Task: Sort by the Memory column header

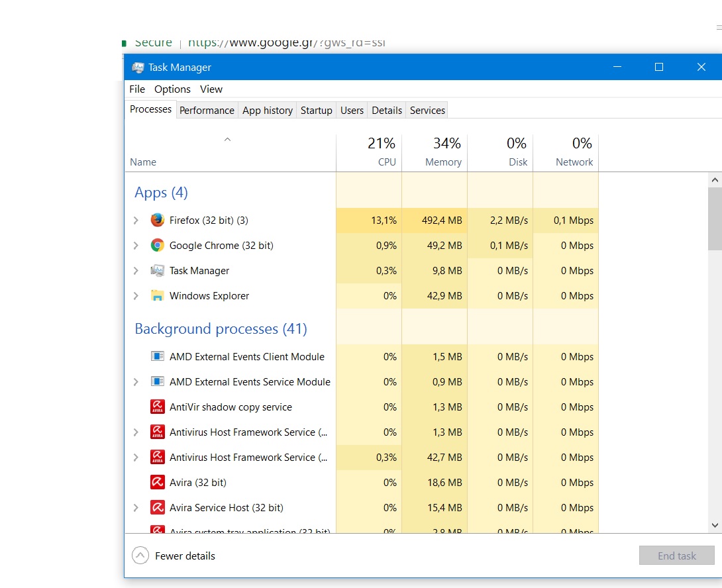Action: pyautogui.click(x=435, y=152)
